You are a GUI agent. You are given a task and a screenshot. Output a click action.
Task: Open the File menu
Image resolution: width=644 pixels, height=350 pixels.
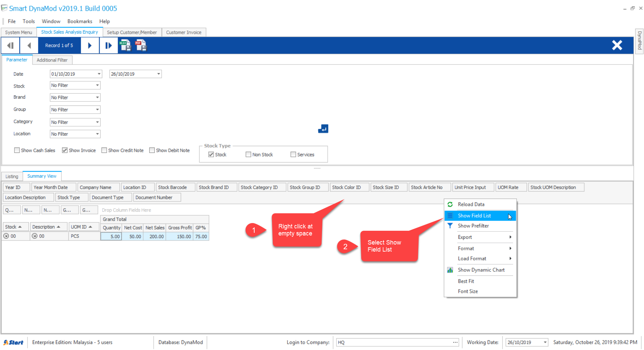(12, 21)
